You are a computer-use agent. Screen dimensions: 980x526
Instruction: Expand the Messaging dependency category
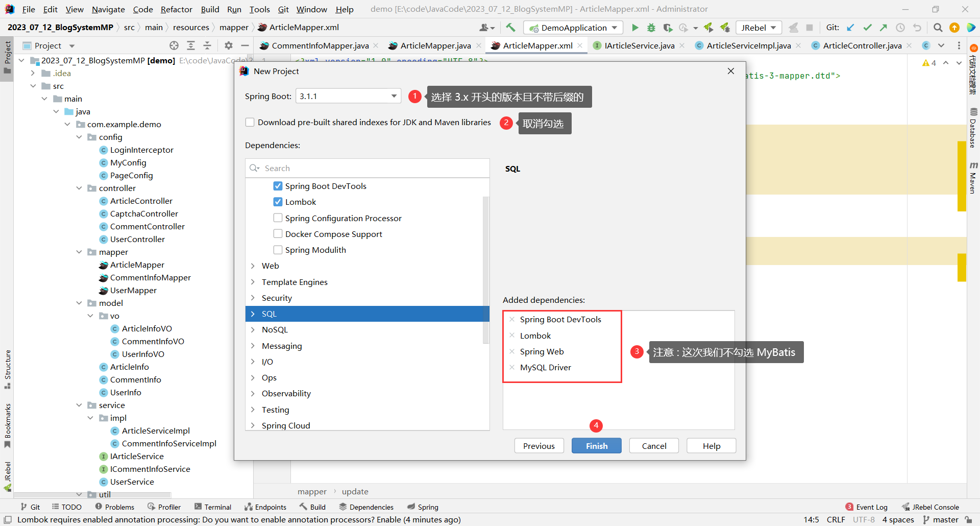point(253,346)
